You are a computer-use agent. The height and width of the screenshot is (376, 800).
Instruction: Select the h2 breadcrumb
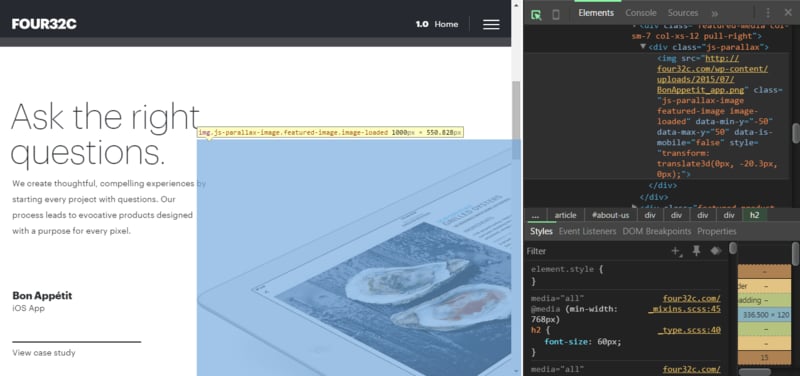(754, 215)
